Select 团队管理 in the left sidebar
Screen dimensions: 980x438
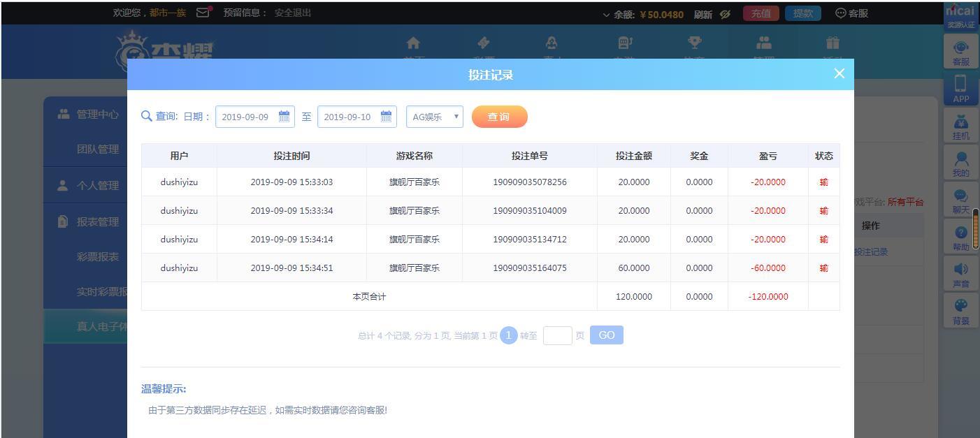point(97,149)
